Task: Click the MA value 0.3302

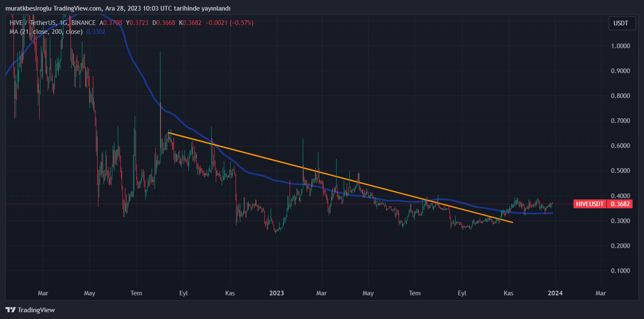Action: [x=96, y=31]
